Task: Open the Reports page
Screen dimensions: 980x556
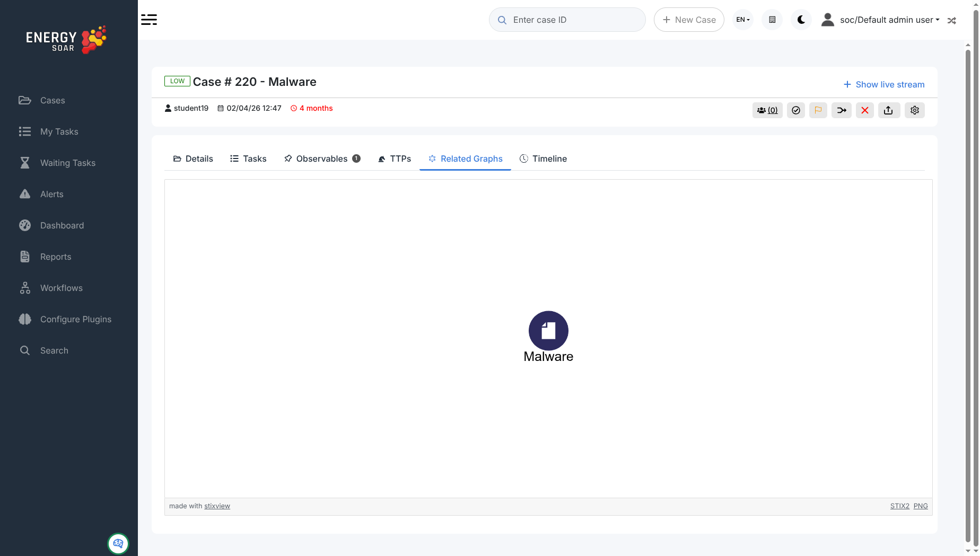Action: pyautogui.click(x=45, y=257)
